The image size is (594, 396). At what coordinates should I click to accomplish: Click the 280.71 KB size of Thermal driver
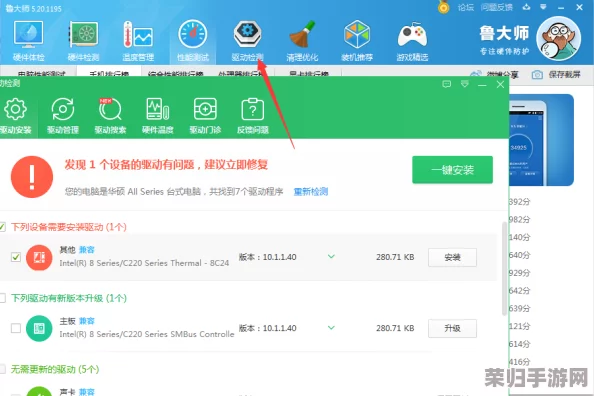pyautogui.click(x=395, y=257)
